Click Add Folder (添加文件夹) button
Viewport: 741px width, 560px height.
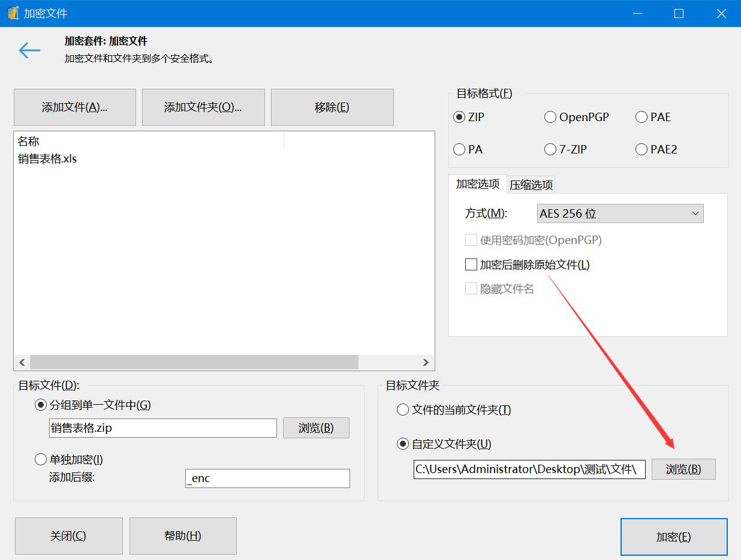point(203,107)
